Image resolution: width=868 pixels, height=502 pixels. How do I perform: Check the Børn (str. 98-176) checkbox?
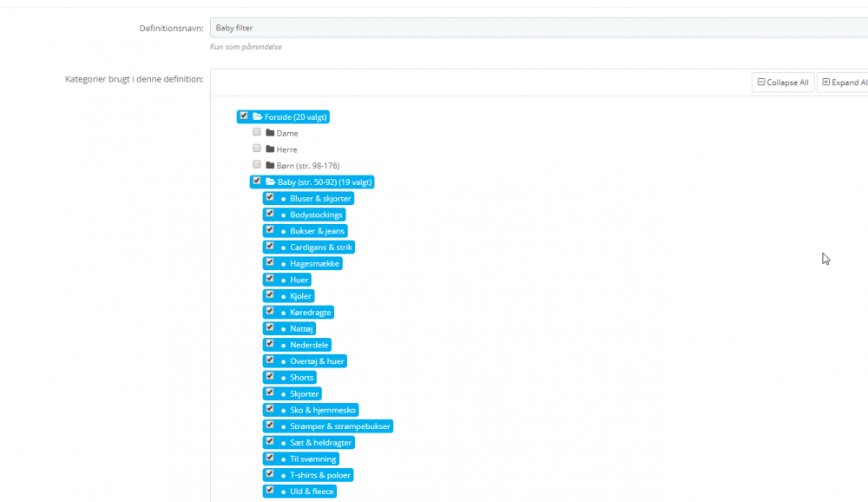257,164
